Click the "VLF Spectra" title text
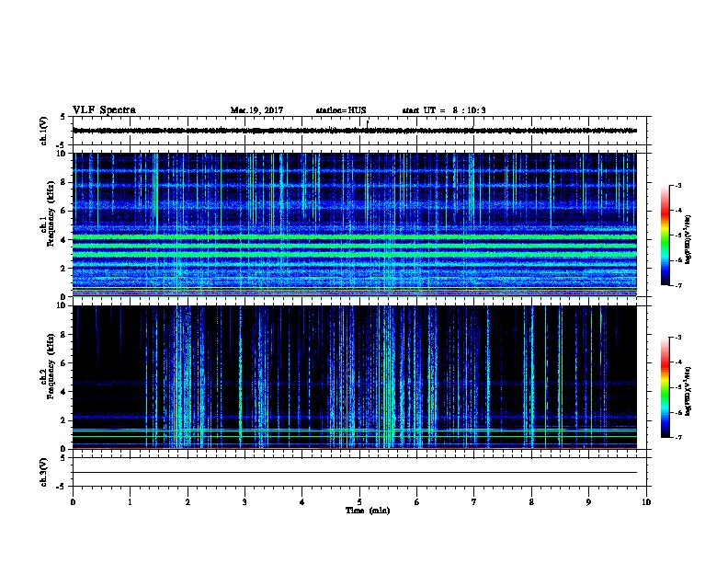 pos(104,110)
